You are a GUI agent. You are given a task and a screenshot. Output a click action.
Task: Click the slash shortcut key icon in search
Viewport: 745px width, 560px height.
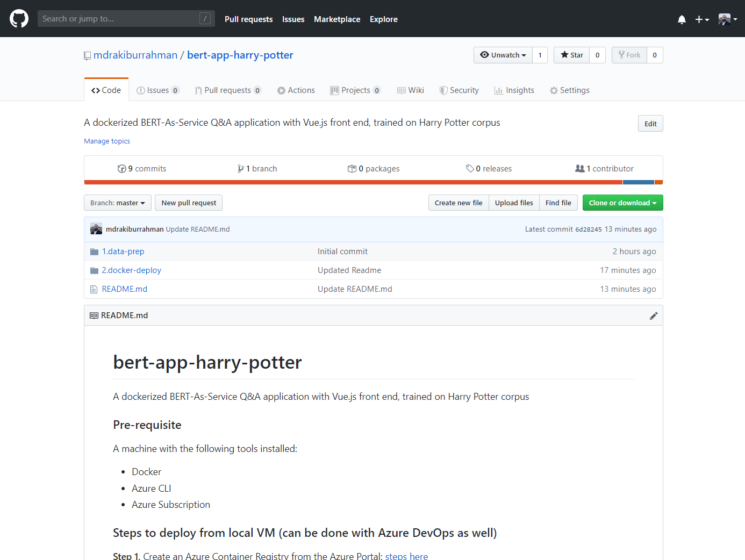pyautogui.click(x=205, y=19)
